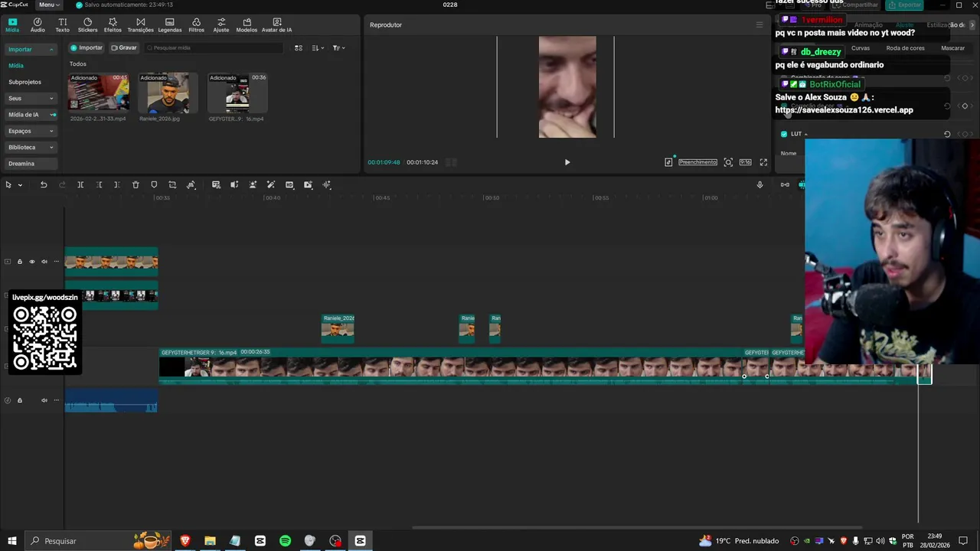The height and width of the screenshot is (551, 980).
Task: Open the player panel hamburger menu
Action: pyautogui.click(x=759, y=24)
